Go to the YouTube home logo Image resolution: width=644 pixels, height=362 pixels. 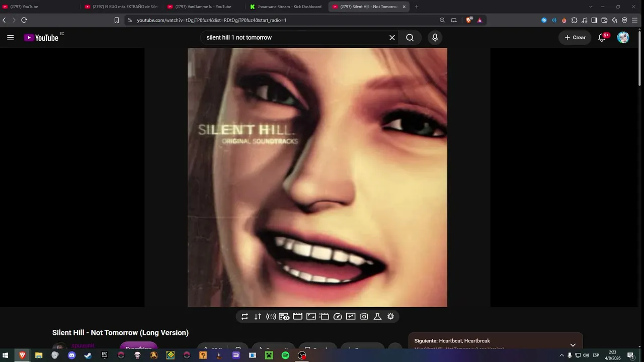point(41,38)
